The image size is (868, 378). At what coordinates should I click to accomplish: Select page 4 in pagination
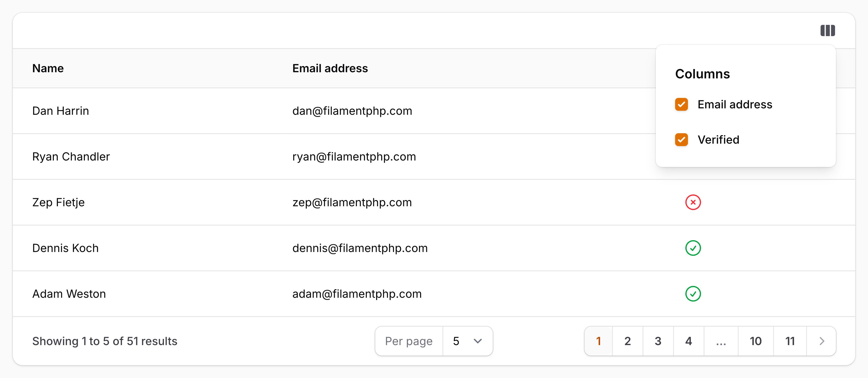pos(689,341)
